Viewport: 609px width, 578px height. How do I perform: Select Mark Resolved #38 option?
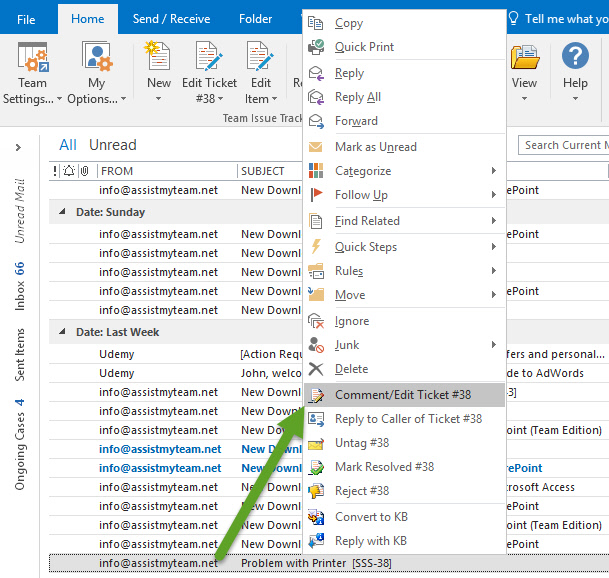click(x=384, y=467)
